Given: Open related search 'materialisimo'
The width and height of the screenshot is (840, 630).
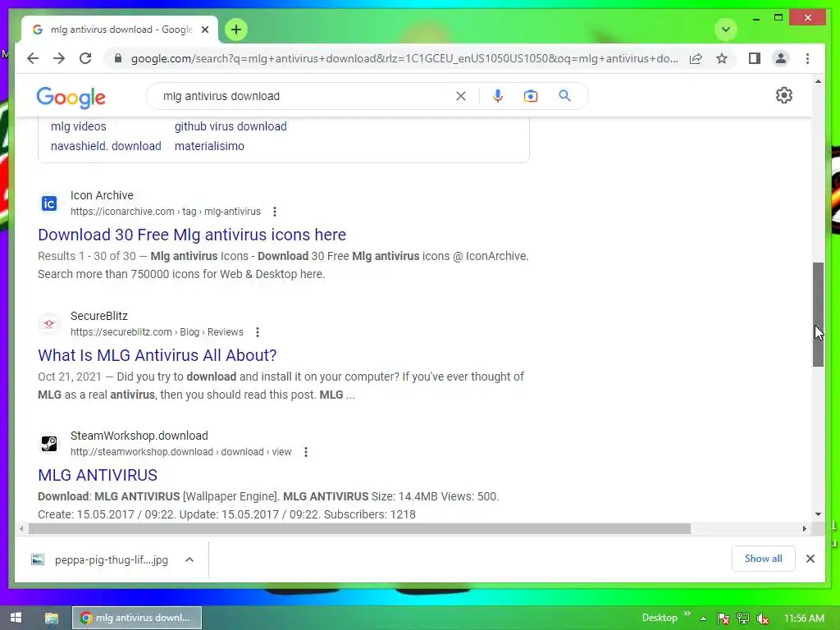Looking at the screenshot, I should pyautogui.click(x=209, y=146).
